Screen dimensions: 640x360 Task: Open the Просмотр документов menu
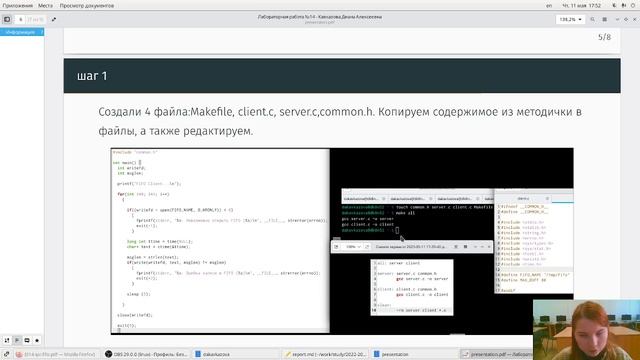87,6
